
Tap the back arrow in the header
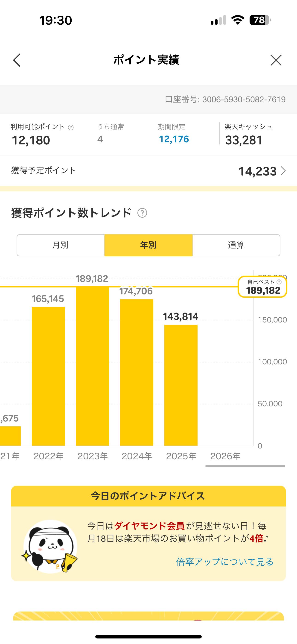click(17, 60)
